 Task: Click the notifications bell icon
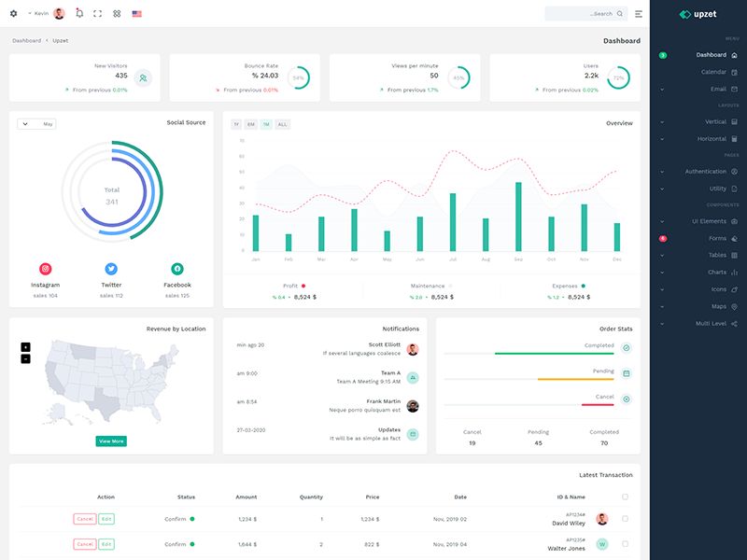79,14
